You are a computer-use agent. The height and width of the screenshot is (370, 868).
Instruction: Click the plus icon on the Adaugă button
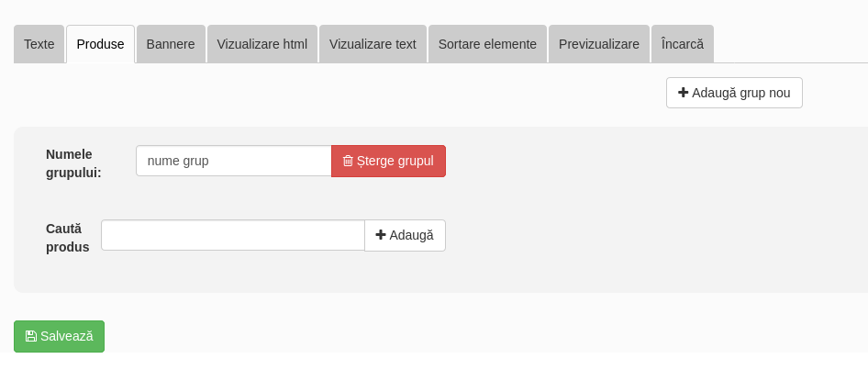click(x=380, y=235)
